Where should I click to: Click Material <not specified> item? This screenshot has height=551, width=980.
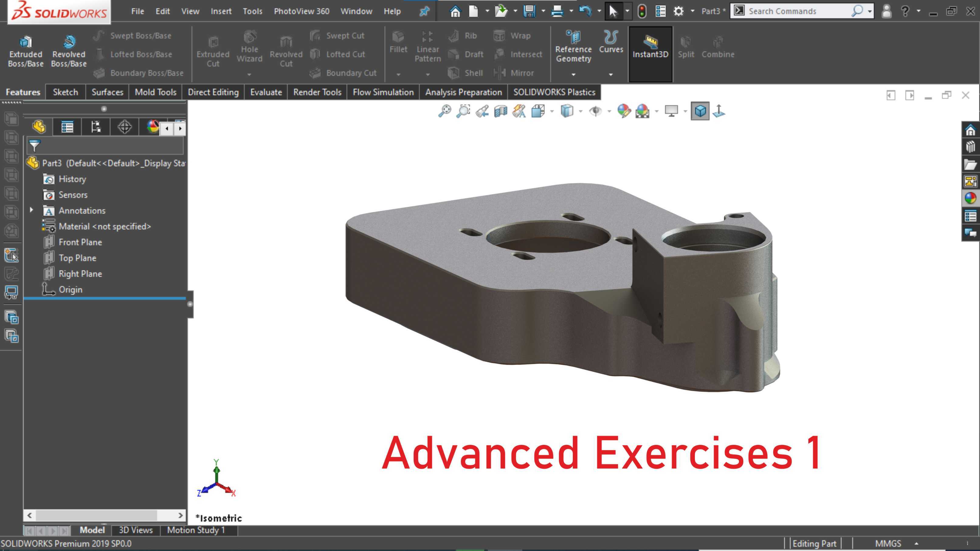pos(97,227)
